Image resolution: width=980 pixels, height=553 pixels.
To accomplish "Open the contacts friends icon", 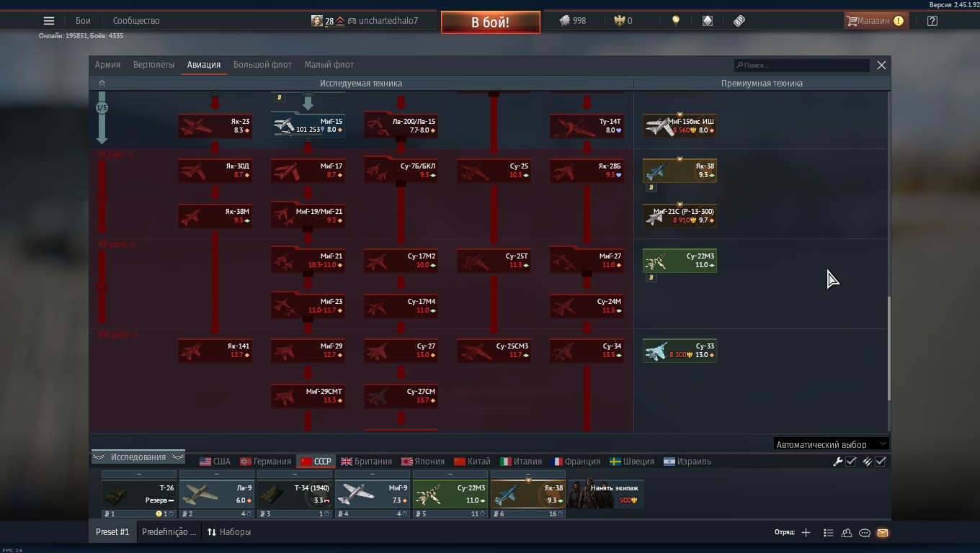I will (847, 533).
